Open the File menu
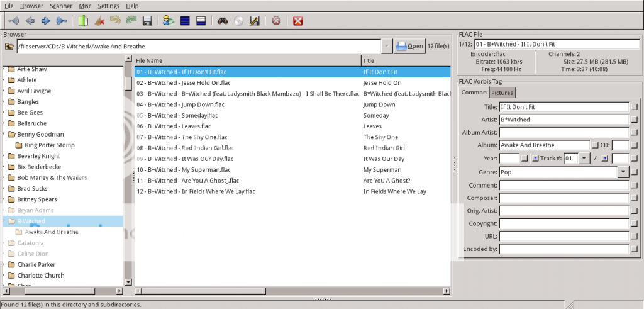644x309 pixels. pyautogui.click(x=9, y=6)
